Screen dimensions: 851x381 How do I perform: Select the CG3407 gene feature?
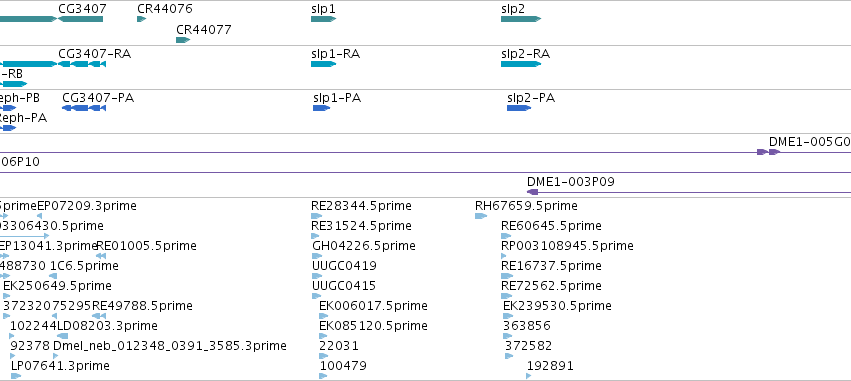[x=80, y=19]
